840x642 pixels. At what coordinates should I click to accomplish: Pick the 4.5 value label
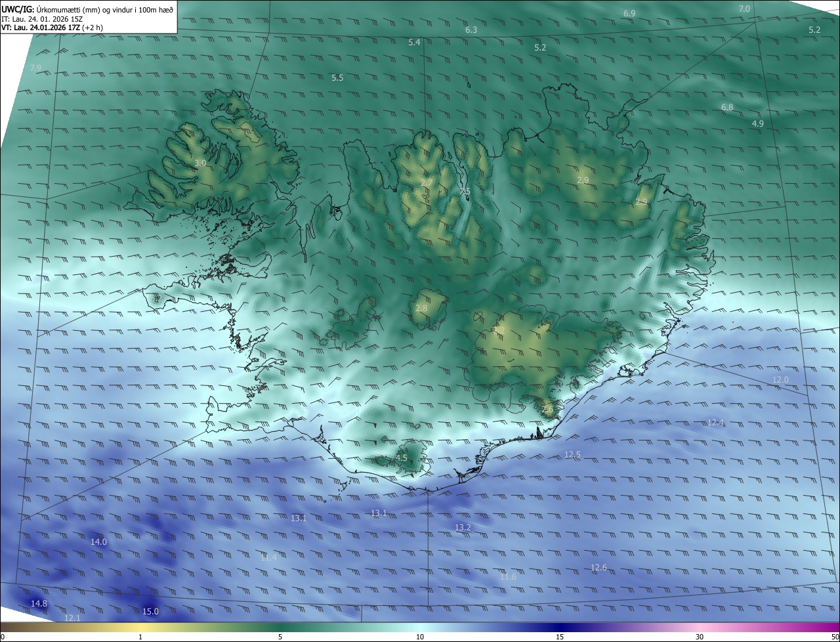point(402,458)
